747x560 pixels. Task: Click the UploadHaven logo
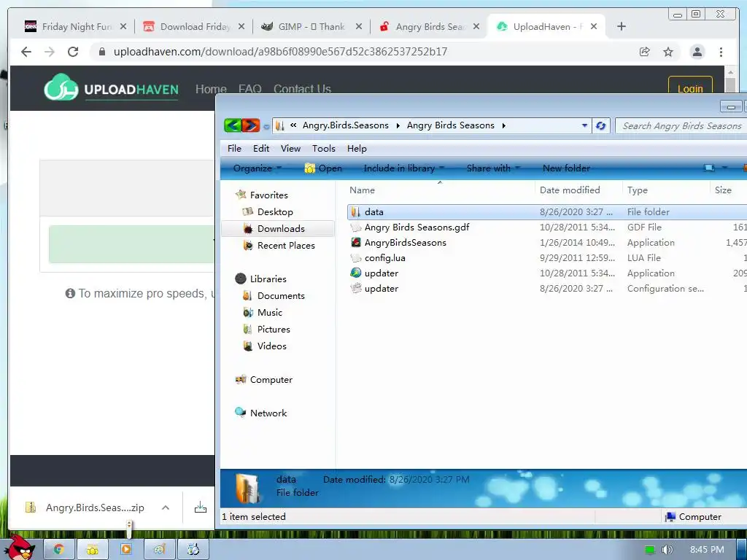coord(112,87)
